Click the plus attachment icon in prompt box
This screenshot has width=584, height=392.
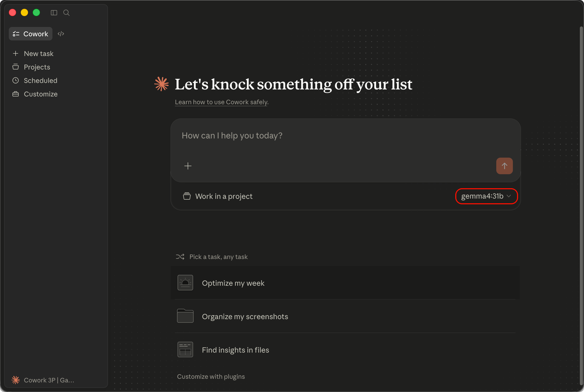tap(188, 166)
